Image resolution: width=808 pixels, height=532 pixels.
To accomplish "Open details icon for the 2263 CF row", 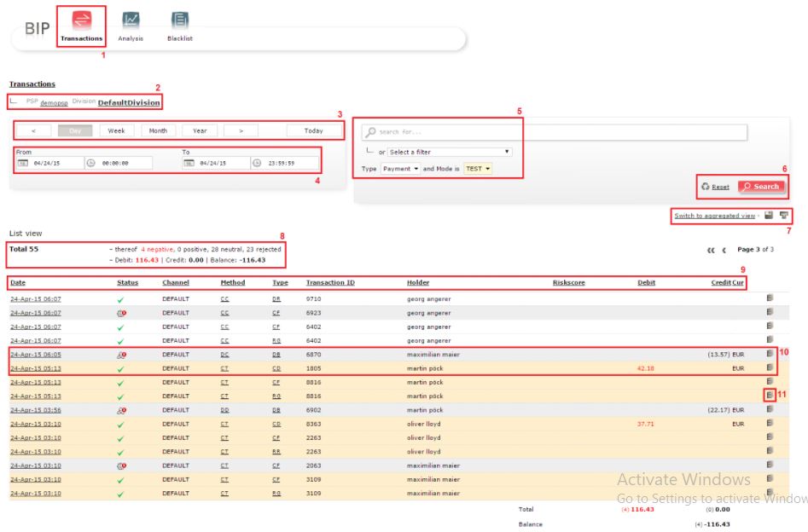I will pos(770,437).
